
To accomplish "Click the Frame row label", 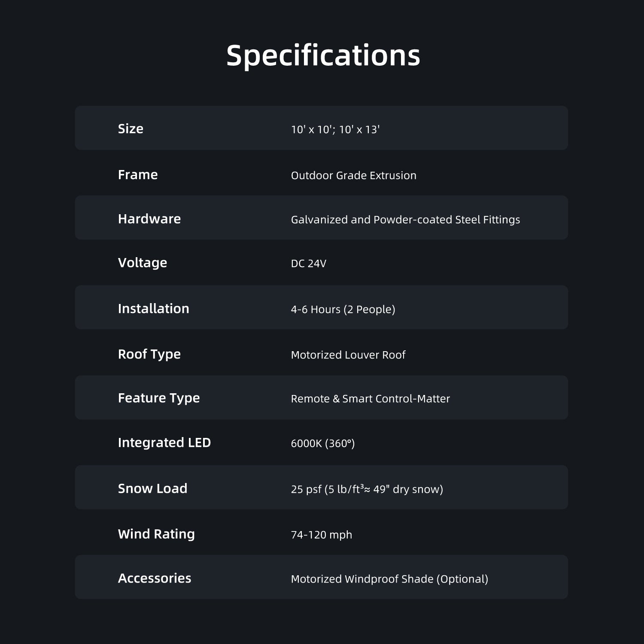I will coord(138,175).
